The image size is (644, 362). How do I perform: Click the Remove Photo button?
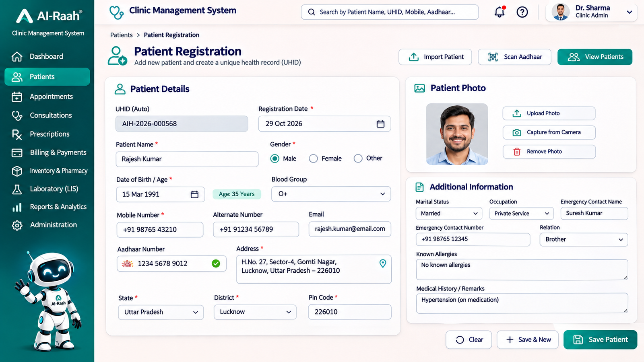click(x=549, y=152)
